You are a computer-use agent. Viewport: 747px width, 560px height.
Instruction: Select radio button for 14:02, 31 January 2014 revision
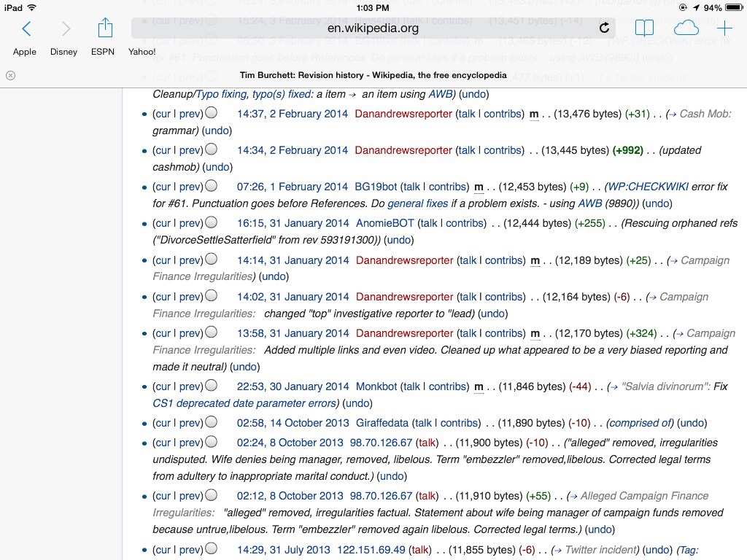pyautogui.click(x=211, y=295)
